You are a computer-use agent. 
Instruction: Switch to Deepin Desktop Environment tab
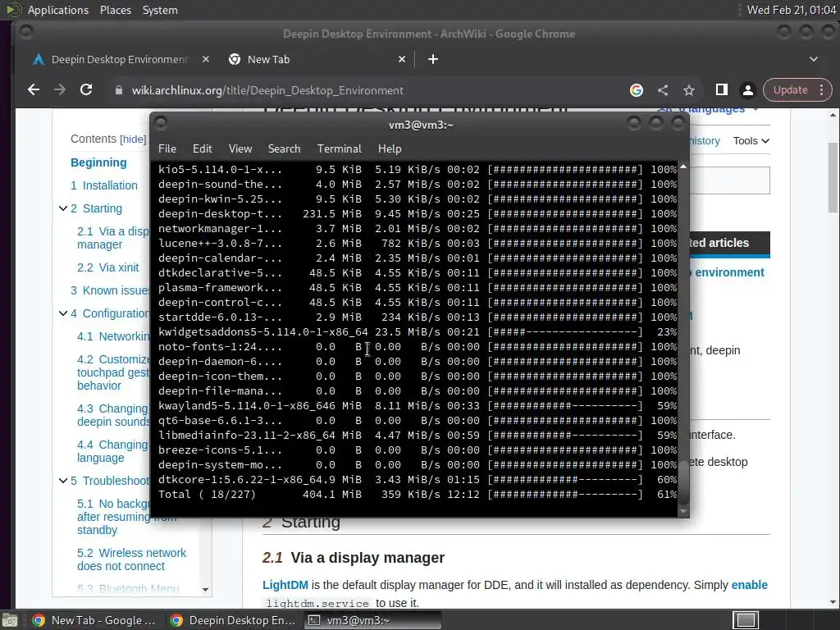(x=119, y=59)
